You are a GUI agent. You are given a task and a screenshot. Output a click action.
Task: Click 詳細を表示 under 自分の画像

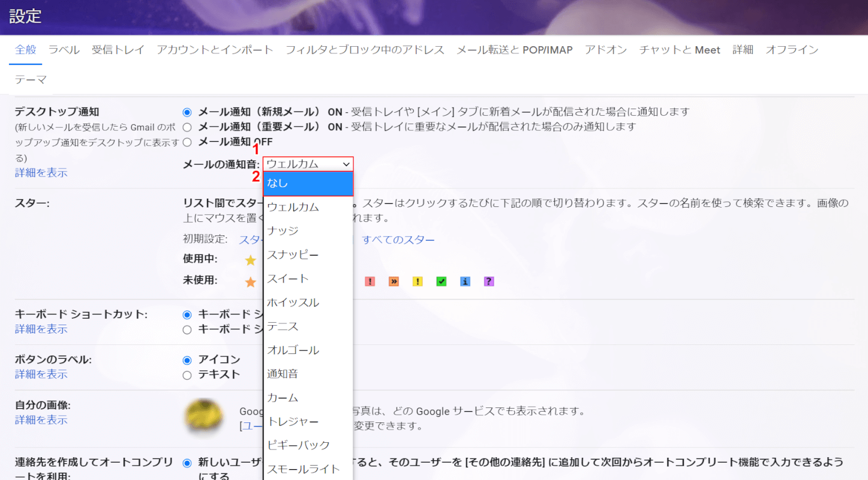[41, 420]
